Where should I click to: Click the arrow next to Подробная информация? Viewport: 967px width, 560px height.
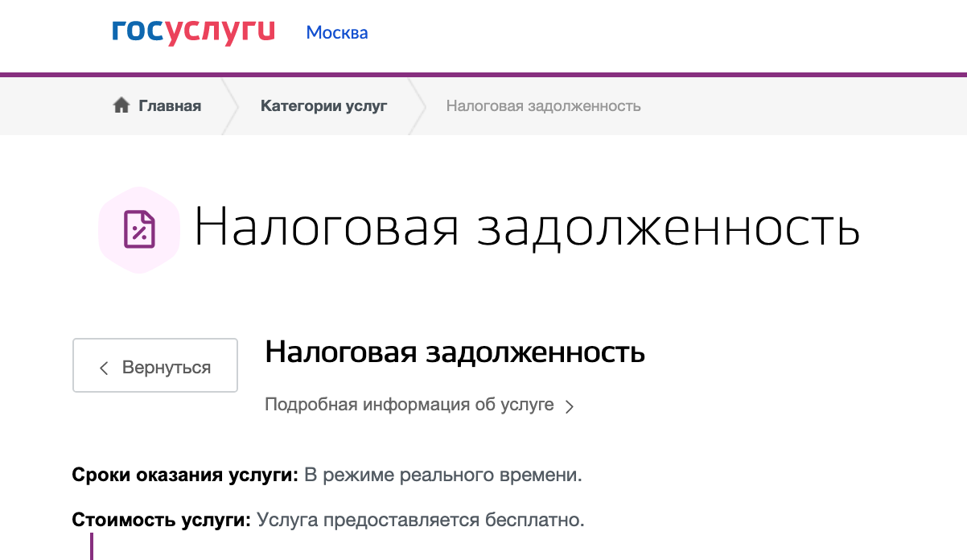click(x=570, y=406)
